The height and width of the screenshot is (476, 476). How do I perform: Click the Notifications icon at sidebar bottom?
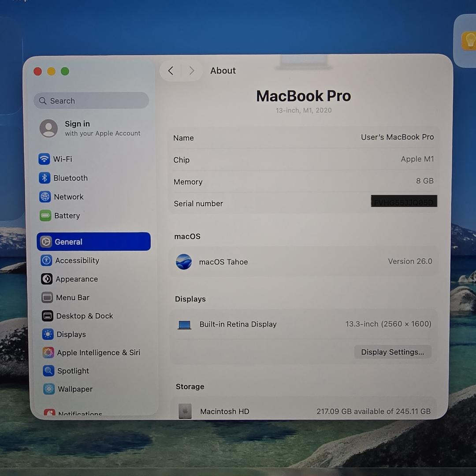click(49, 412)
